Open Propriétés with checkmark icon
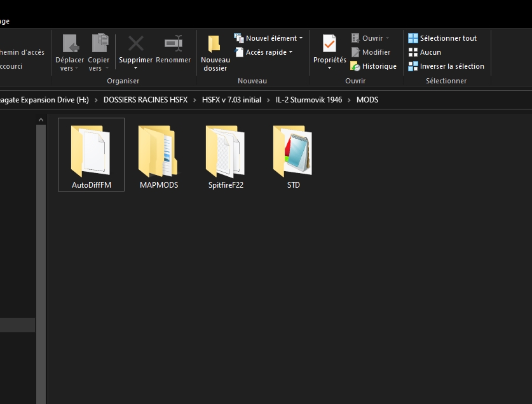 [x=329, y=43]
